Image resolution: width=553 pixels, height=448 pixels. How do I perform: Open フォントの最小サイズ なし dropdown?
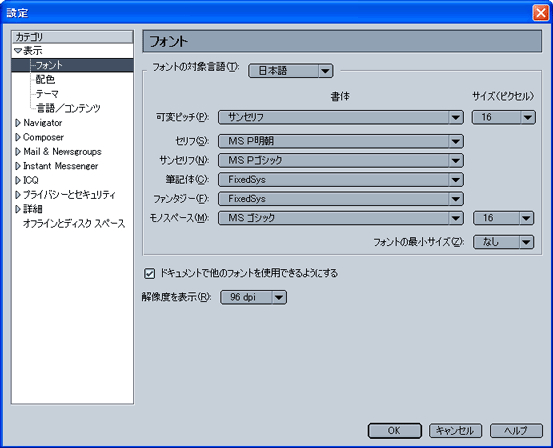click(503, 242)
